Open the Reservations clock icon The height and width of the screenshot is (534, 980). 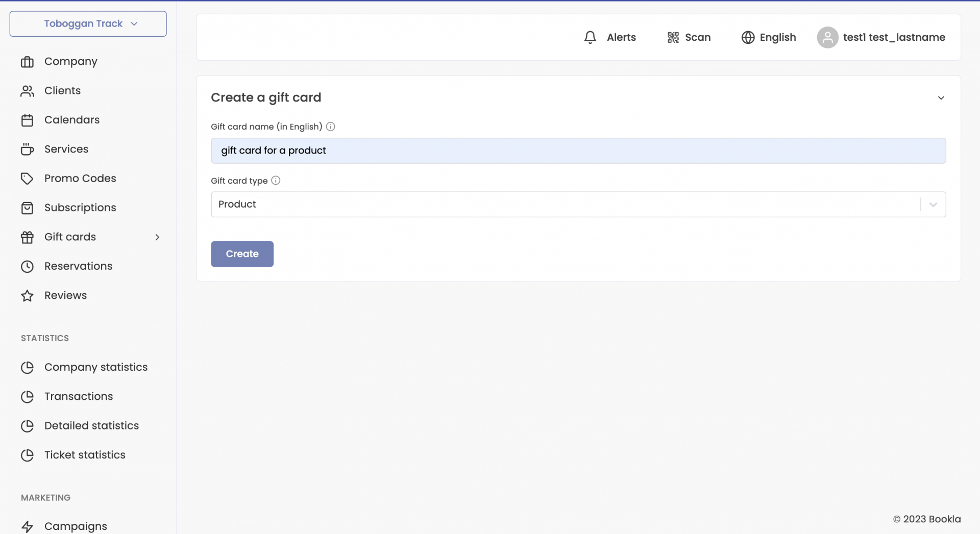coord(27,266)
